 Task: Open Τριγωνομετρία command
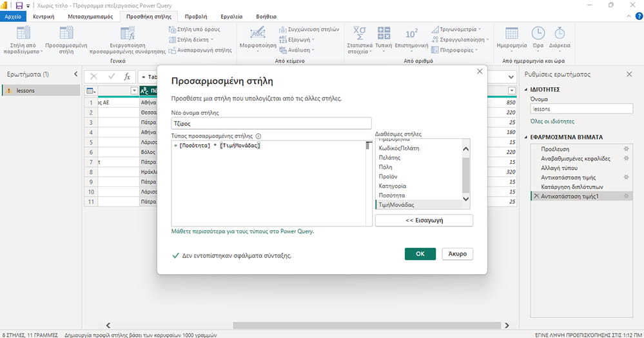(456, 29)
